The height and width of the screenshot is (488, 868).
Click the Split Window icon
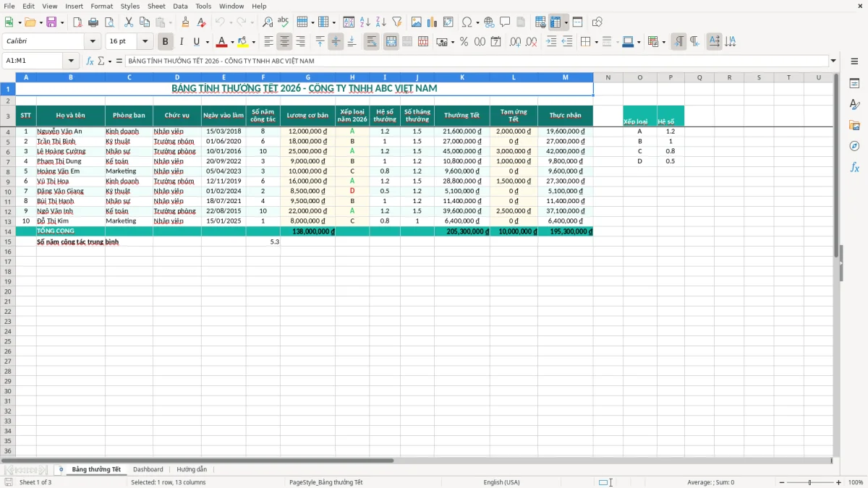click(578, 22)
